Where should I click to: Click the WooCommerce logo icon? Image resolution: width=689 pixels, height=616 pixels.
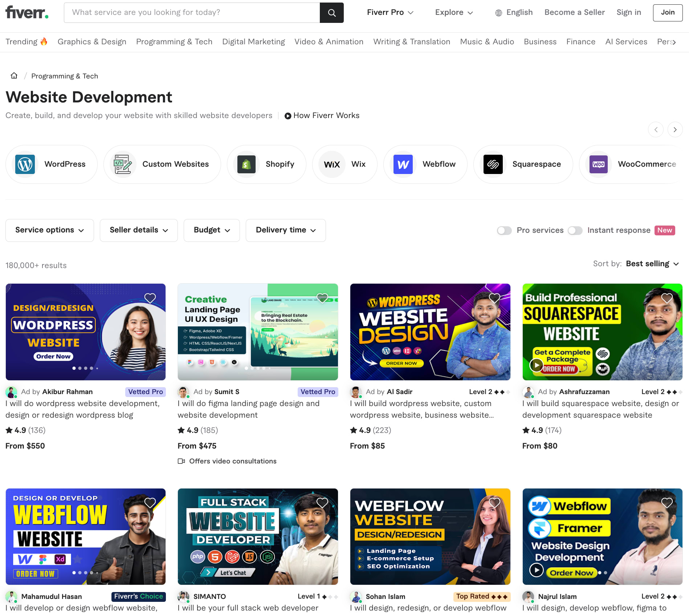599,164
